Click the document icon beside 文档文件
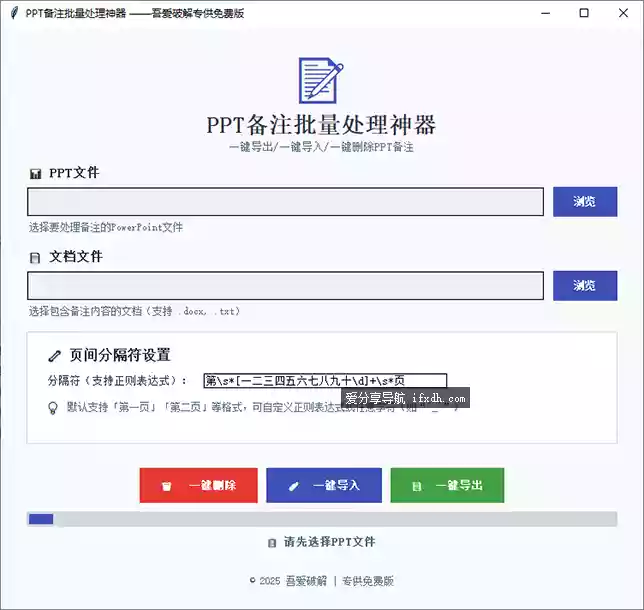 pyautogui.click(x=35, y=258)
